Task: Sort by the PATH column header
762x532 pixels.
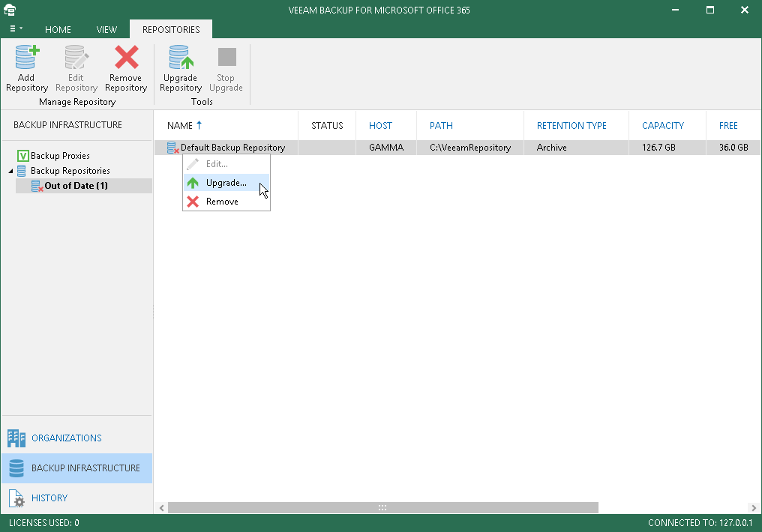Action: (441, 126)
